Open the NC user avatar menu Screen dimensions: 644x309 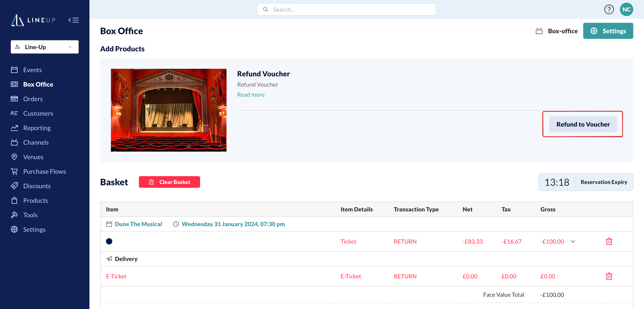(626, 9)
